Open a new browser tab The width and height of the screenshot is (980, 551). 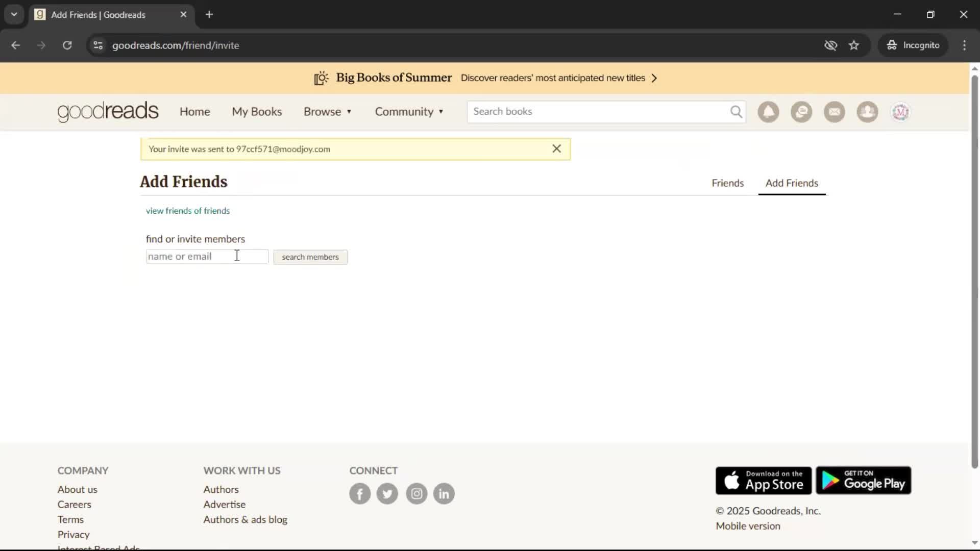tap(209, 14)
